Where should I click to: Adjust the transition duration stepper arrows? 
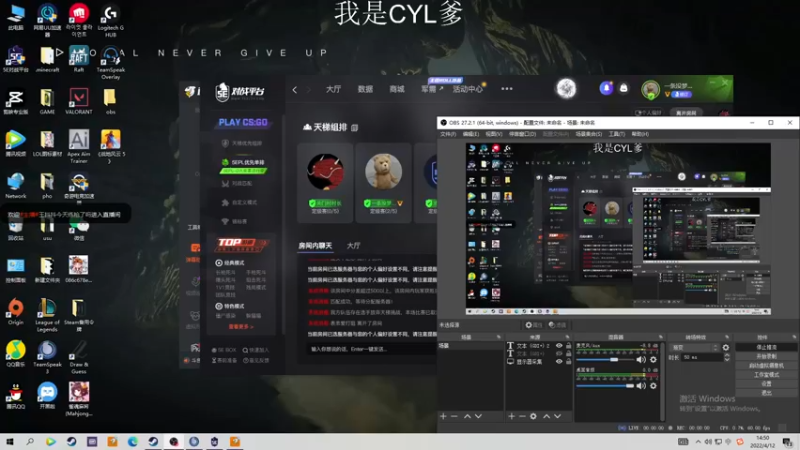point(727,358)
